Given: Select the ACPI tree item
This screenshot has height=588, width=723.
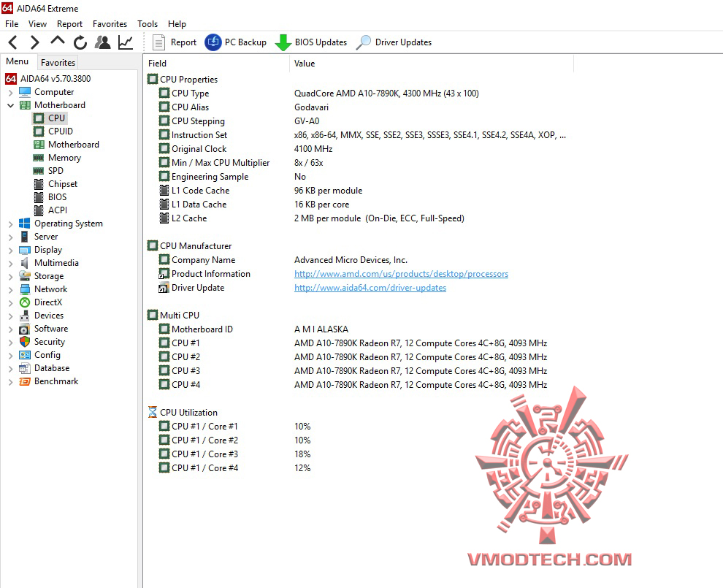Looking at the screenshot, I should point(58,210).
